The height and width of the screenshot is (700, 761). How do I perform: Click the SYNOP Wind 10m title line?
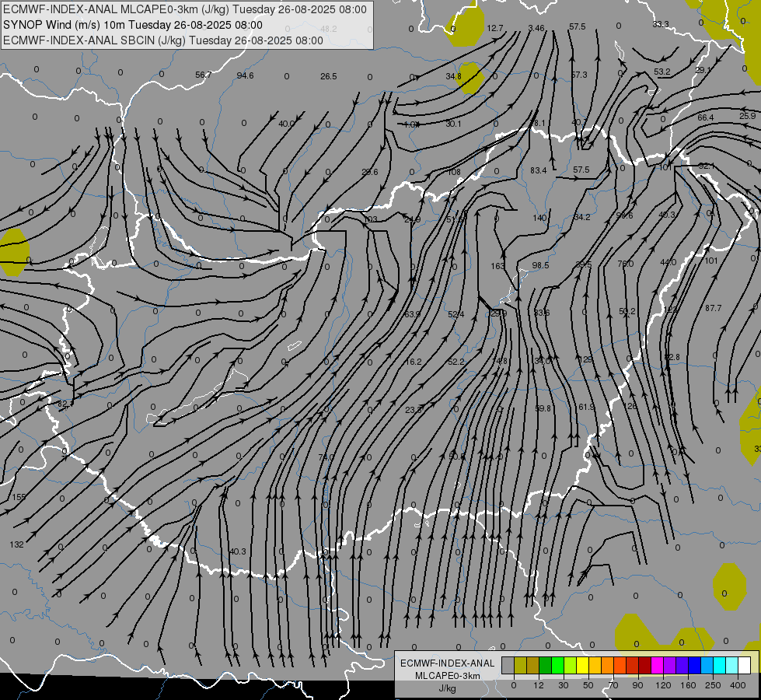click(x=132, y=25)
